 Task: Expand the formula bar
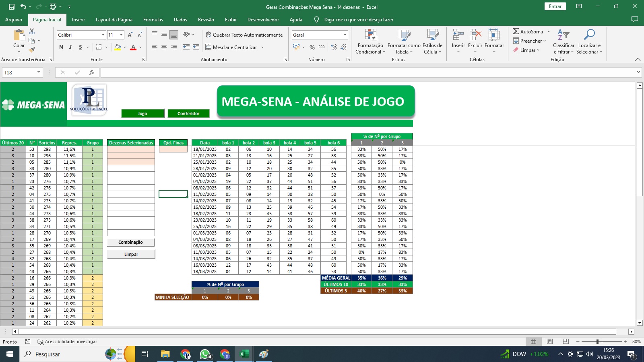pos(638,72)
